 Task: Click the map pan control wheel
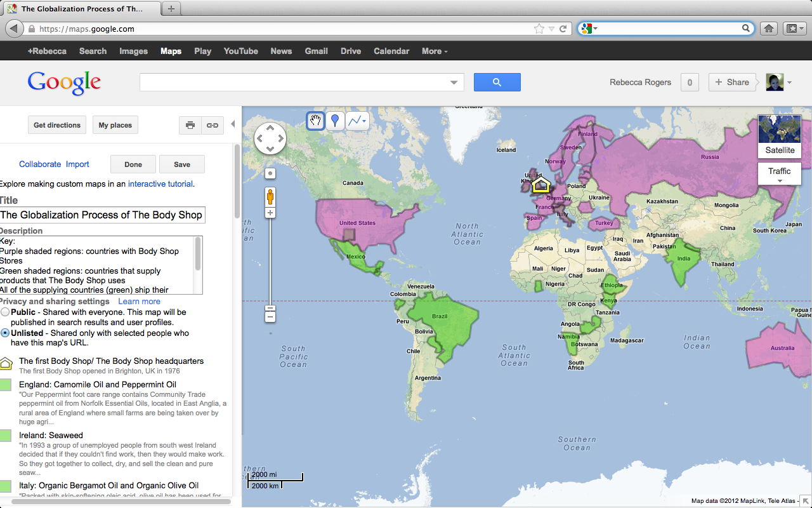tap(270, 138)
